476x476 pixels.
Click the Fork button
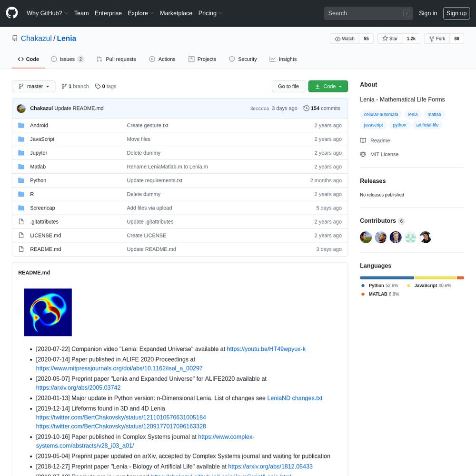click(437, 39)
